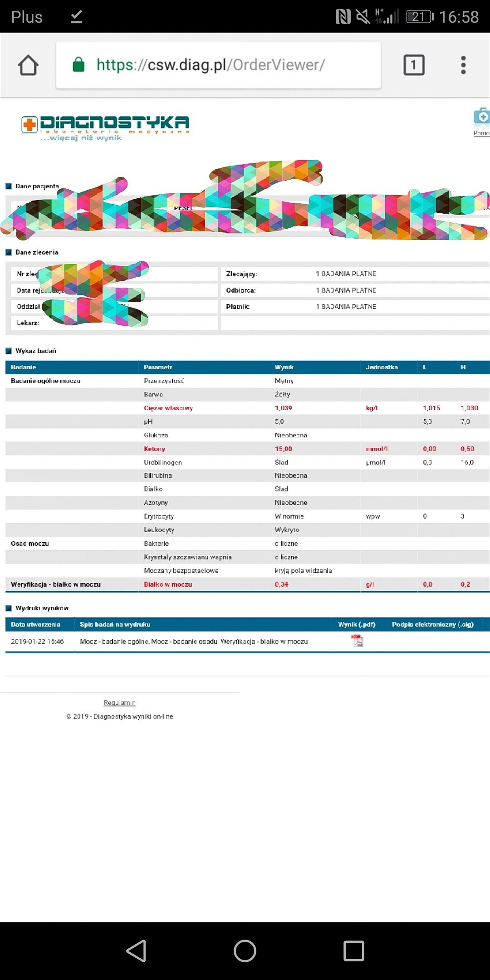Select the Ciężar właściwy parameter row
The image size is (490, 980).
(248, 408)
